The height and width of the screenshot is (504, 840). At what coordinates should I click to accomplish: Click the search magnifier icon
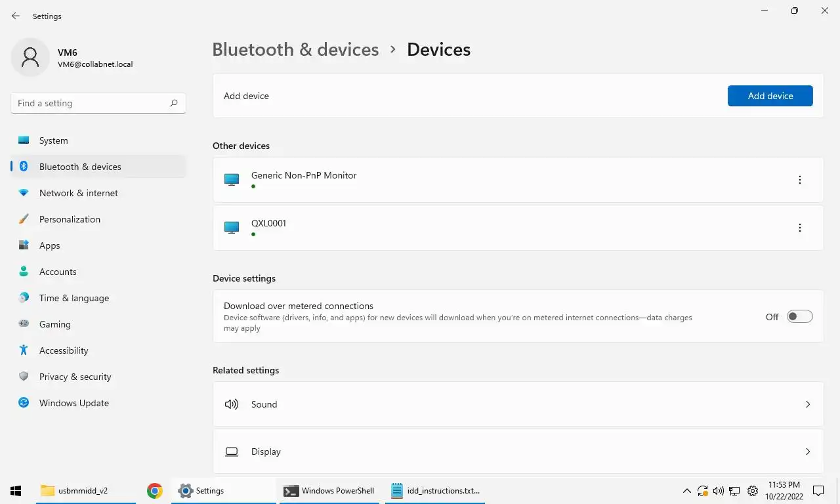[x=174, y=103]
